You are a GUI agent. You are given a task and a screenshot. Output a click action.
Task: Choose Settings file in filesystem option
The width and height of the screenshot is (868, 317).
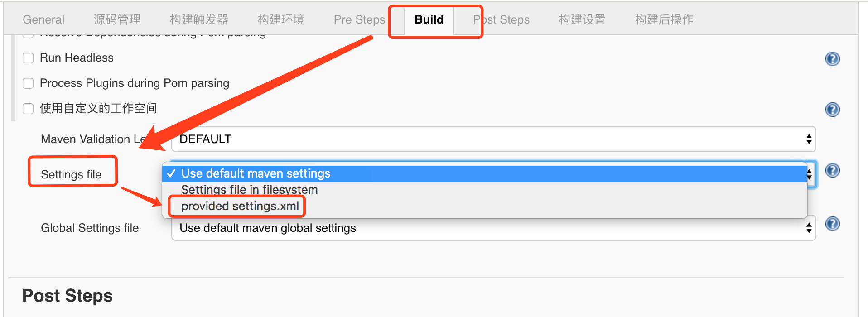[249, 190]
